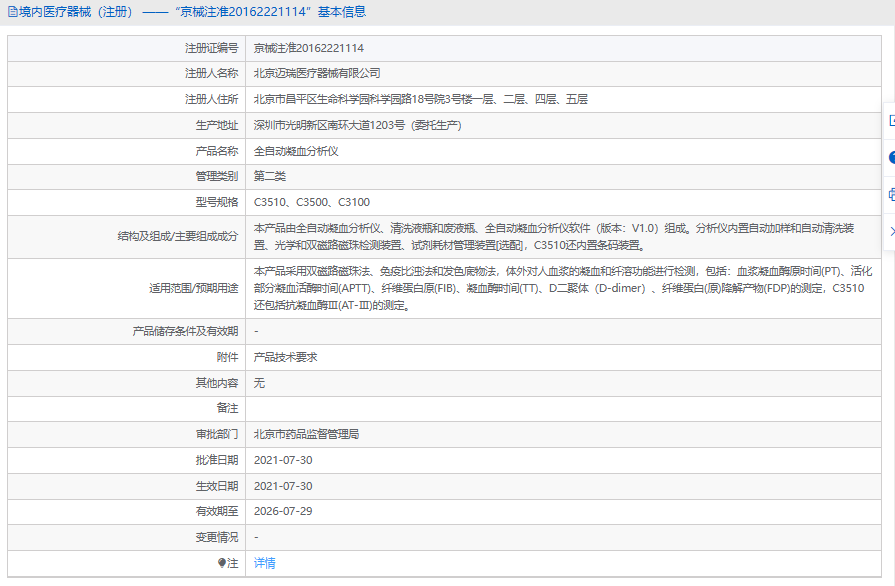Click the 变更情况 row label
The image size is (895, 586).
point(217,537)
